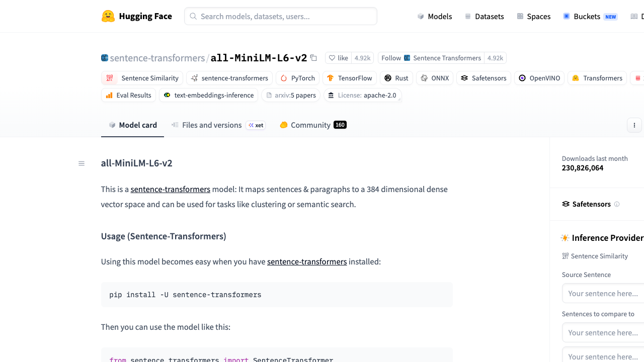Click "Sentence Similarity" under Inference Providers
The image size is (644, 362).
coord(599,256)
